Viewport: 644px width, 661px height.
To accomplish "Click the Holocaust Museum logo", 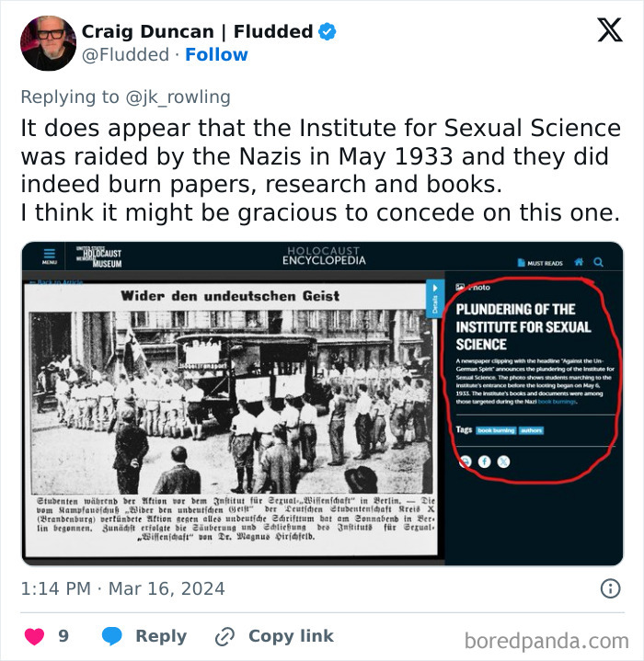I will coord(98,256).
